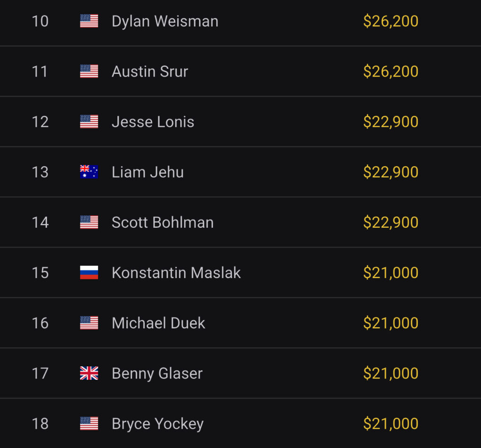
Task: Click the US flag next to Austin Srur
Action: (89, 71)
